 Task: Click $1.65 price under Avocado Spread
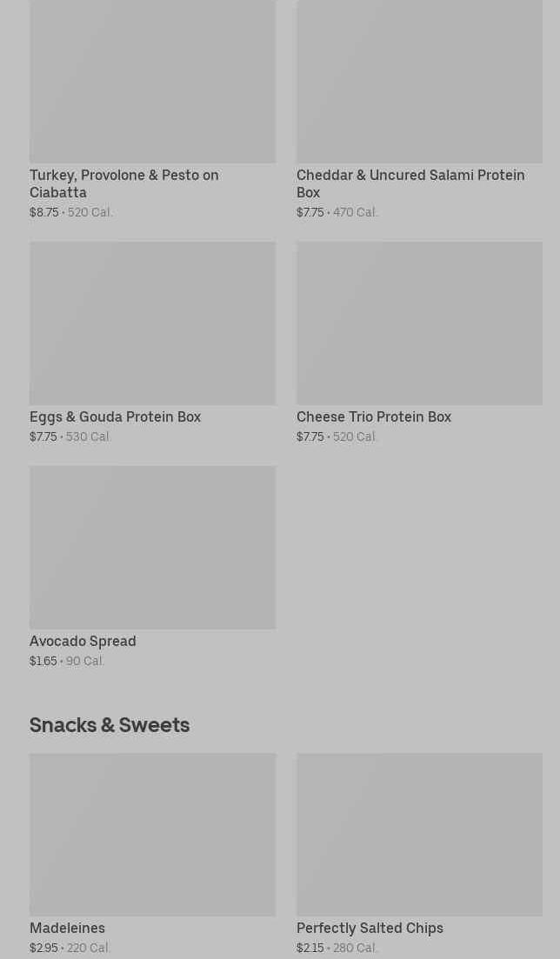43,662
